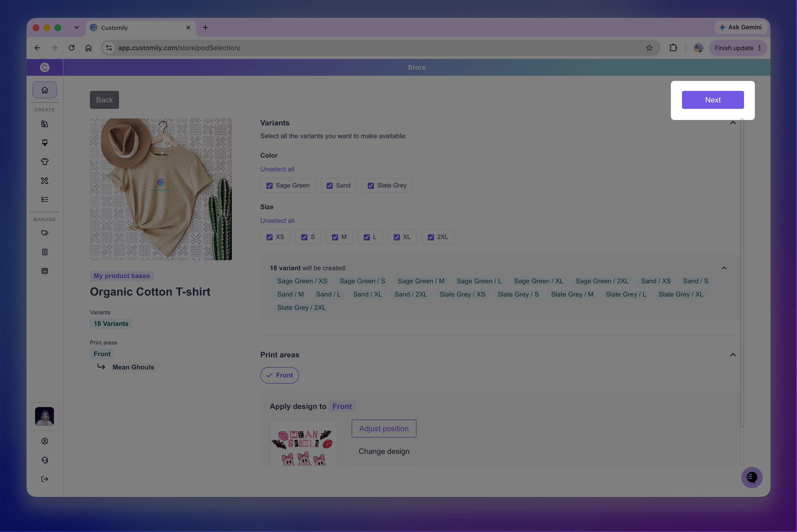Image resolution: width=797 pixels, height=532 pixels.
Task: Open the store icon in sidebar
Action: click(x=44, y=271)
